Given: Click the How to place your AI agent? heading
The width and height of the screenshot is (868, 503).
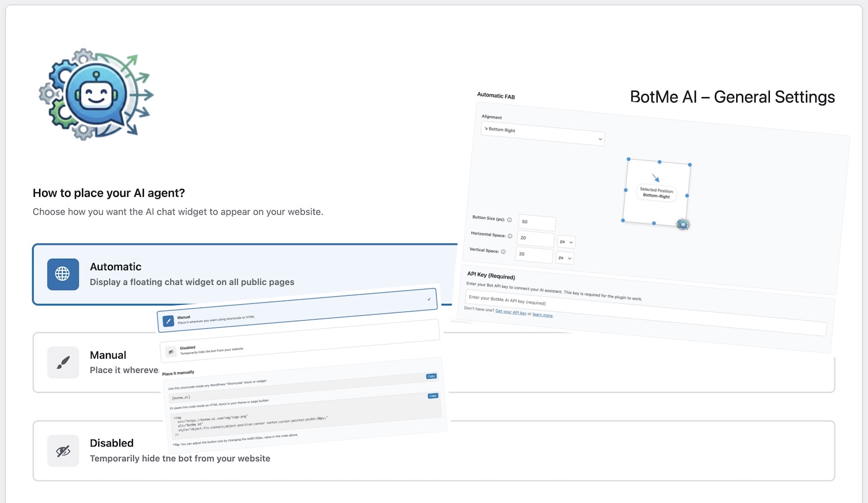Looking at the screenshot, I should point(108,193).
